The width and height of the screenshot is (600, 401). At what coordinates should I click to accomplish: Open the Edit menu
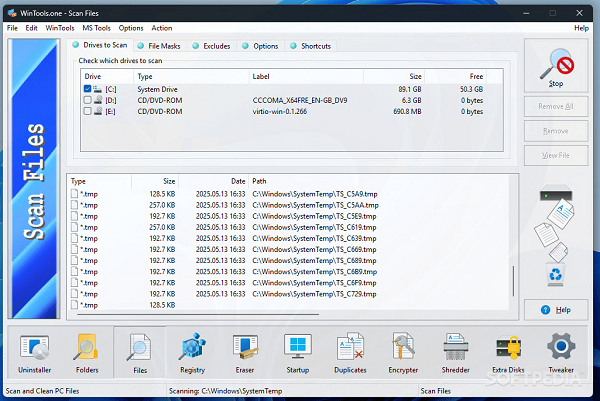(31, 28)
